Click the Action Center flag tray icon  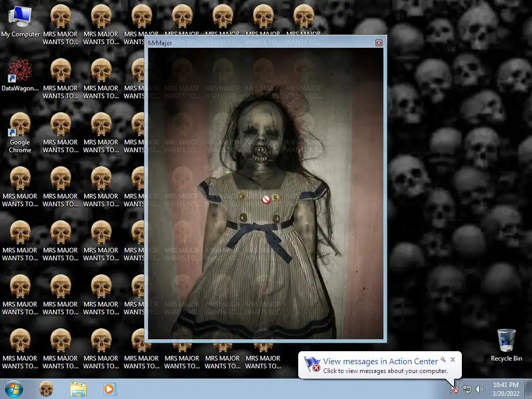pyautogui.click(x=455, y=390)
